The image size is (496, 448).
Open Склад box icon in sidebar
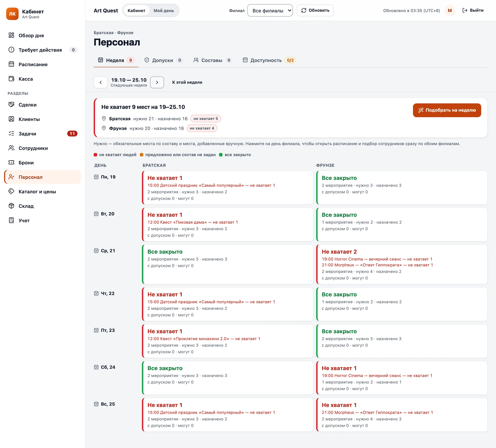tap(11, 206)
